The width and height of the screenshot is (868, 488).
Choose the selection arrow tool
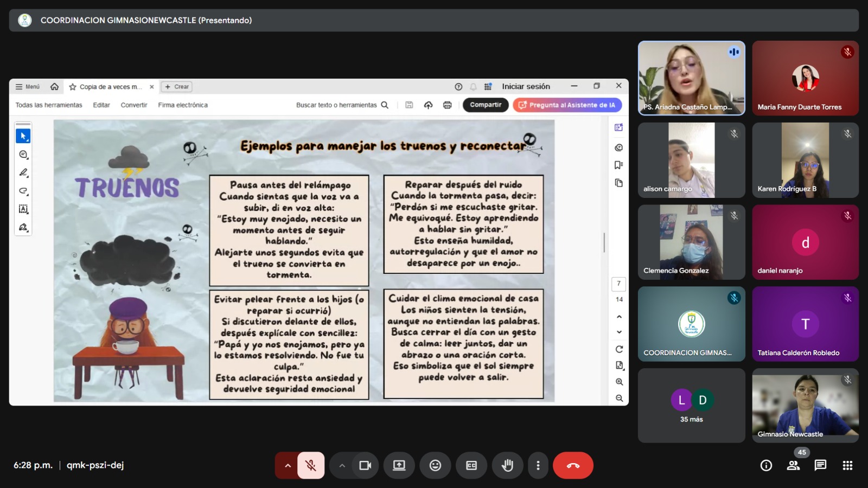coord(23,136)
